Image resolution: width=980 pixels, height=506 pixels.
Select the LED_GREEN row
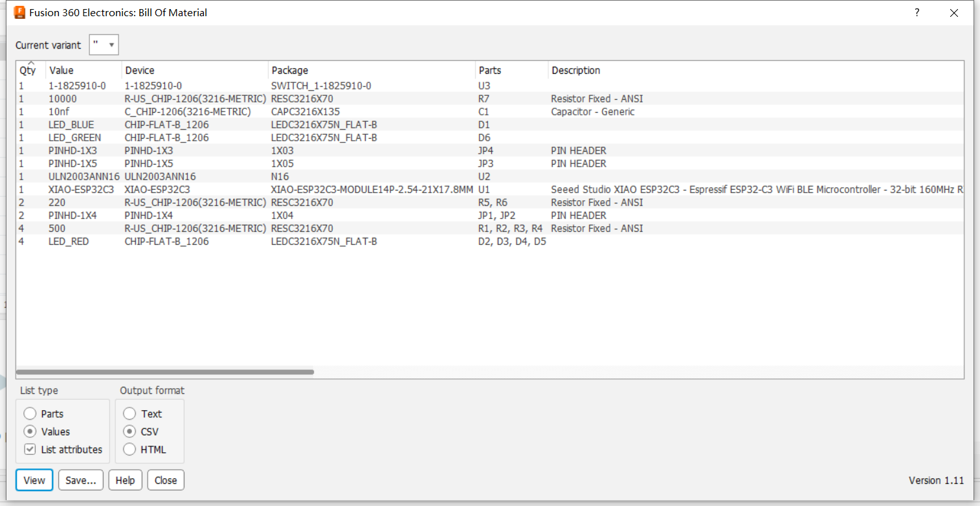[x=489, y=137]
